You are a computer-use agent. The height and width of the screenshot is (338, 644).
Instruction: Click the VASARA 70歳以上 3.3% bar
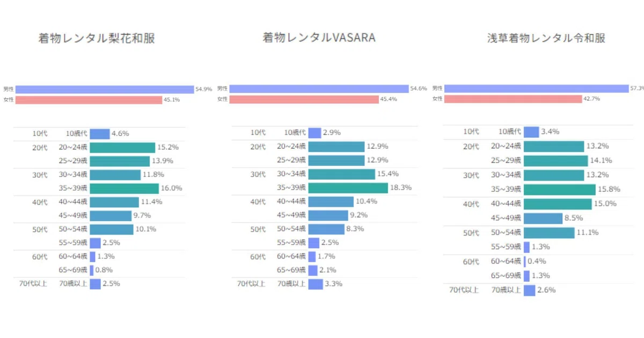coord(316,284)
